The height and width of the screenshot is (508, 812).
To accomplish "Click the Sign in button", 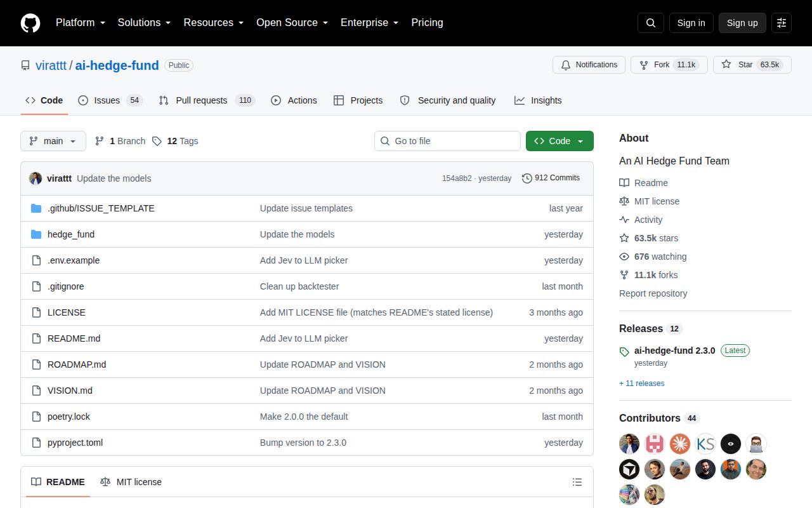I will [x=691, y=23].
